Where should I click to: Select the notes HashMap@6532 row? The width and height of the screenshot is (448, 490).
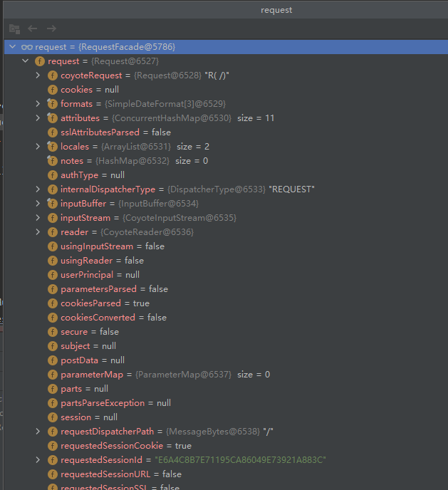(226, 161)
